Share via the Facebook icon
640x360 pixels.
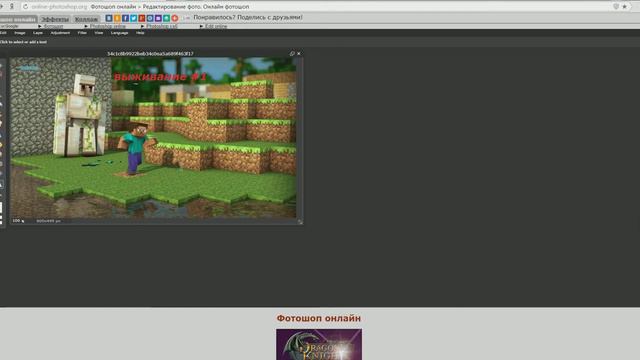coord(125,18)
